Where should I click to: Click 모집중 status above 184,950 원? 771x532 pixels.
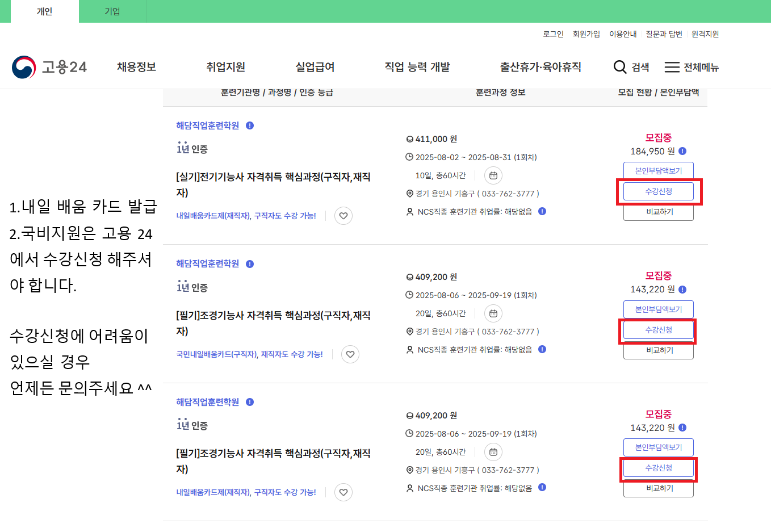(659, 137)
